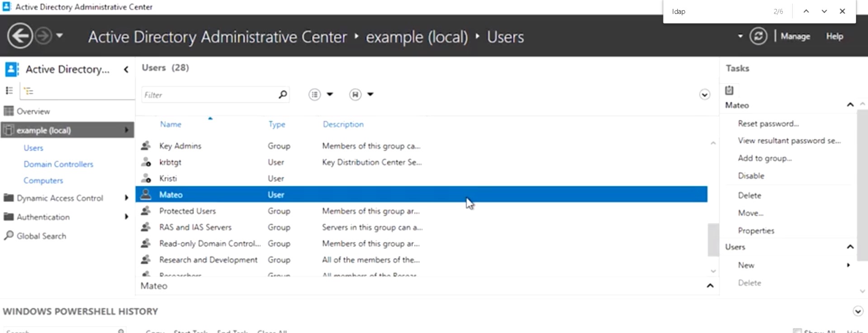Screen dimensions: 868x333
Task: Select Authentication in navigation pane
Action: [43, 217]
